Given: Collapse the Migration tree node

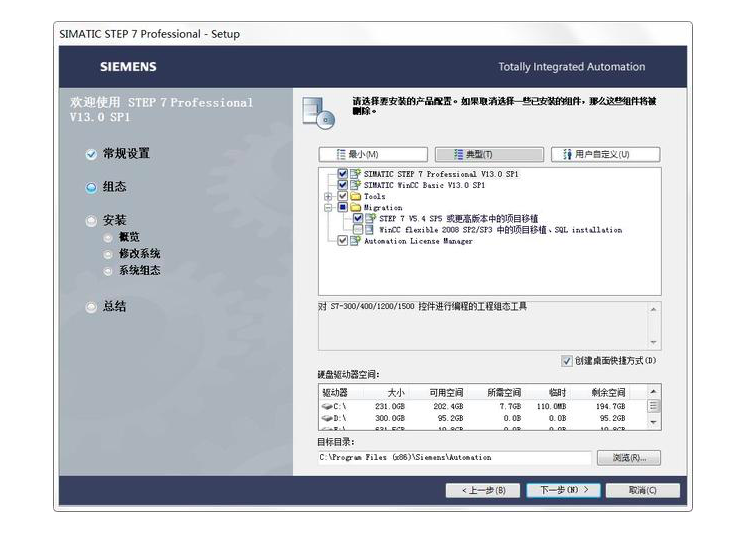Looking at the screenshot, I should click(328, 207).
